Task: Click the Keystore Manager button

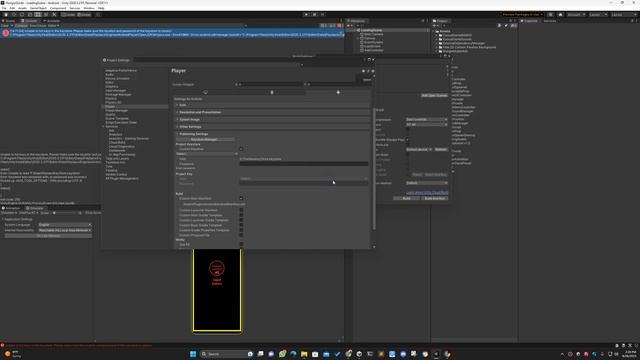Action: pos(204,140)
